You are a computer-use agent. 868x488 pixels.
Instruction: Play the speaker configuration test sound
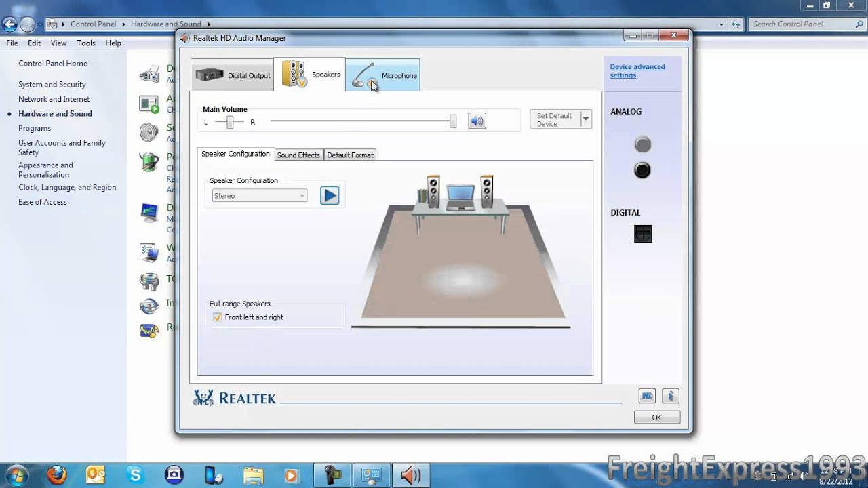coord(330,195)
